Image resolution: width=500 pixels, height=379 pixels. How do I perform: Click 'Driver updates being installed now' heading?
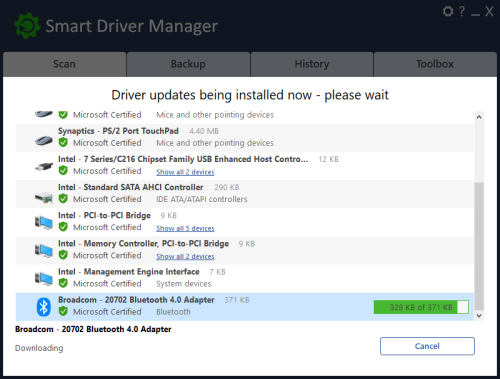coord(250,95)
